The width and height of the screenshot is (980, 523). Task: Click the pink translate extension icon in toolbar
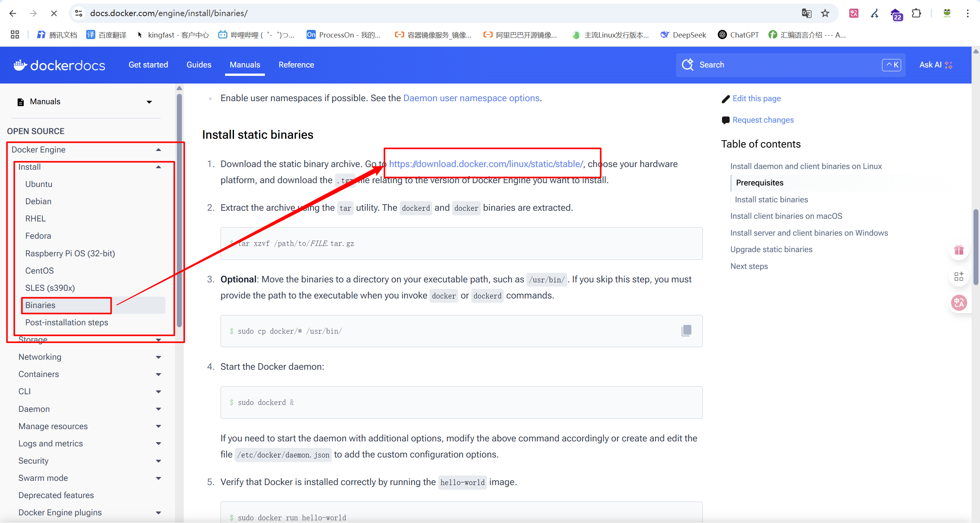click(854, 13)
